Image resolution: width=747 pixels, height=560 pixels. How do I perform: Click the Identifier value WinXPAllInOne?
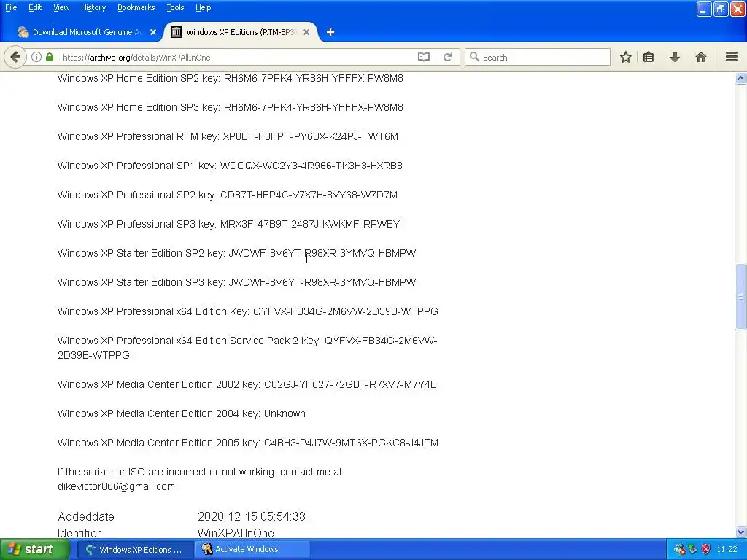coord(236,533)
